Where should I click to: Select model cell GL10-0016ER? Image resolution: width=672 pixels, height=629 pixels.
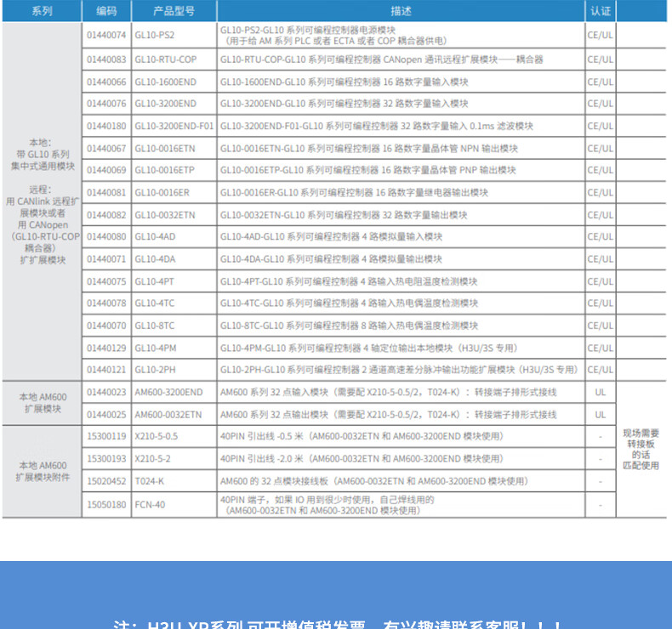pyautogui.click(x=174, y=193)
